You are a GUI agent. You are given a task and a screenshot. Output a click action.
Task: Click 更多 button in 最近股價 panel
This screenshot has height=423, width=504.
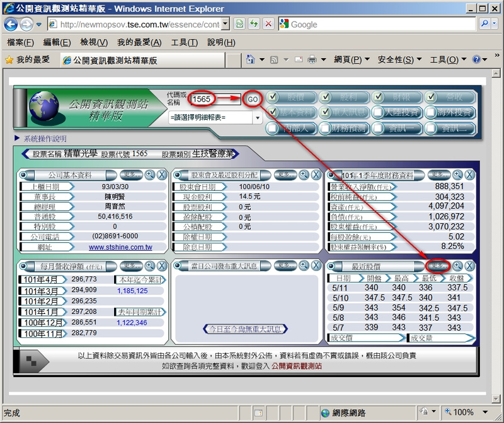tap(438, 266)
